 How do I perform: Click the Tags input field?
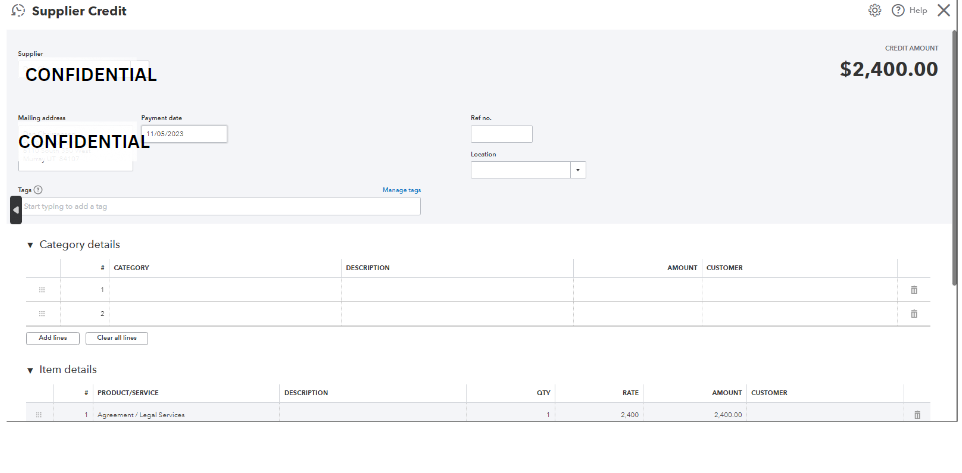click(220, 206)
